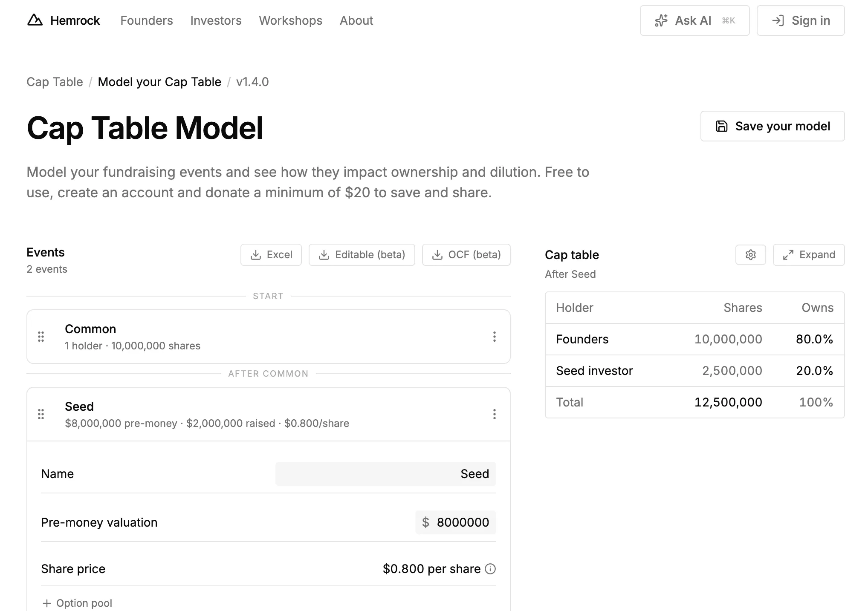Add an Option pool
This screenshot has height=611, width=868.
[x=77, y=603]
